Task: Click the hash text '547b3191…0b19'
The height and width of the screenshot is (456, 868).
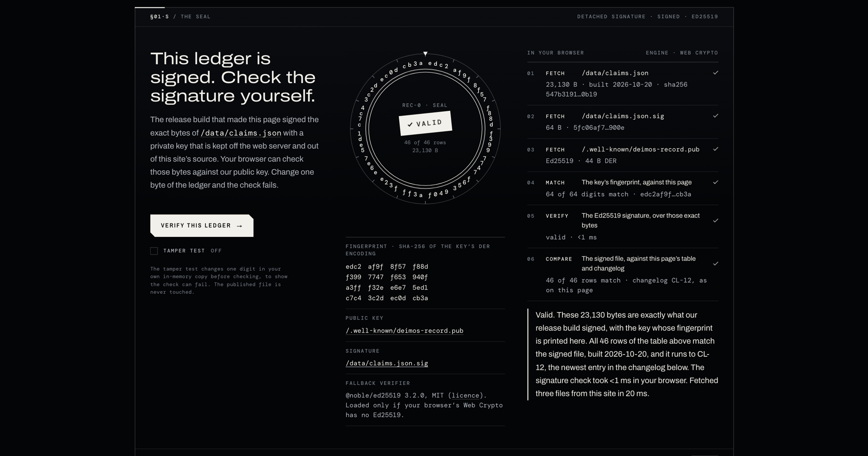Action: (571, 94)
